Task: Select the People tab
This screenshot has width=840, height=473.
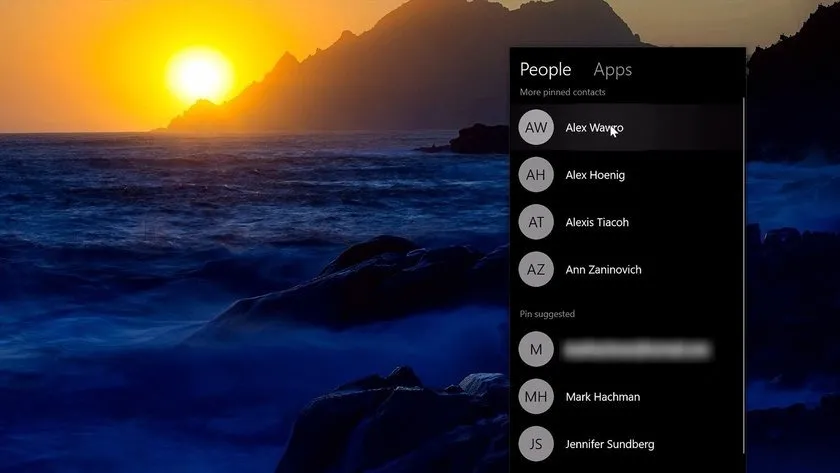Action: tap(545, 69)
